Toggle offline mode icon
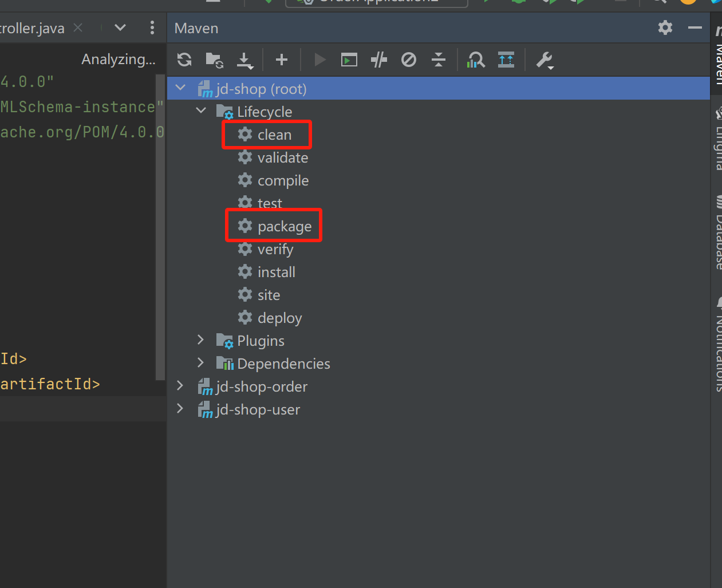Screen dimensions: 722x588 (379, 60)
